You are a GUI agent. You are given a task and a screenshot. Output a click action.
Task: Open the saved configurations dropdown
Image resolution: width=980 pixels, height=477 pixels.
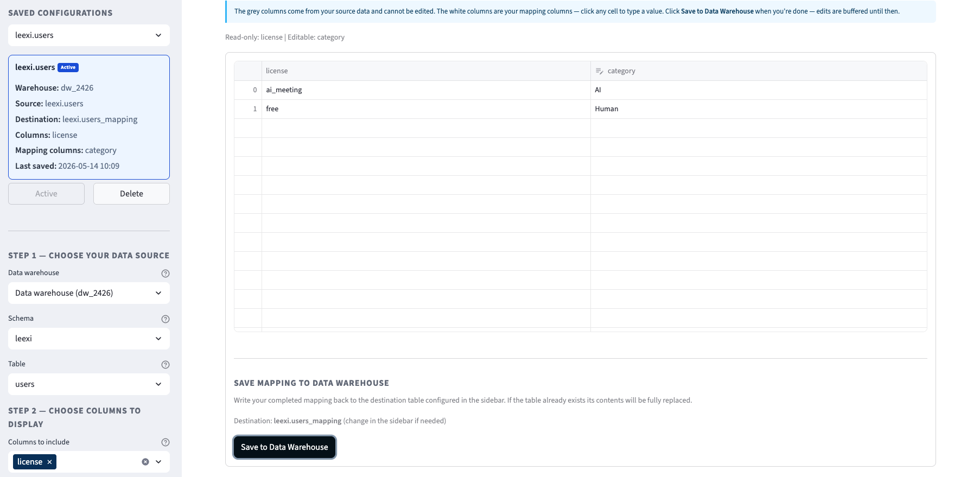(89, 35)
